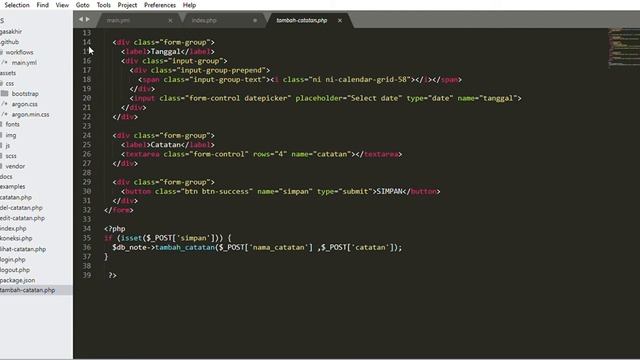Image resolution: width=640 pixels, height=360 pixels.
Task: Open the Find menu
Action: pos(42,5)
